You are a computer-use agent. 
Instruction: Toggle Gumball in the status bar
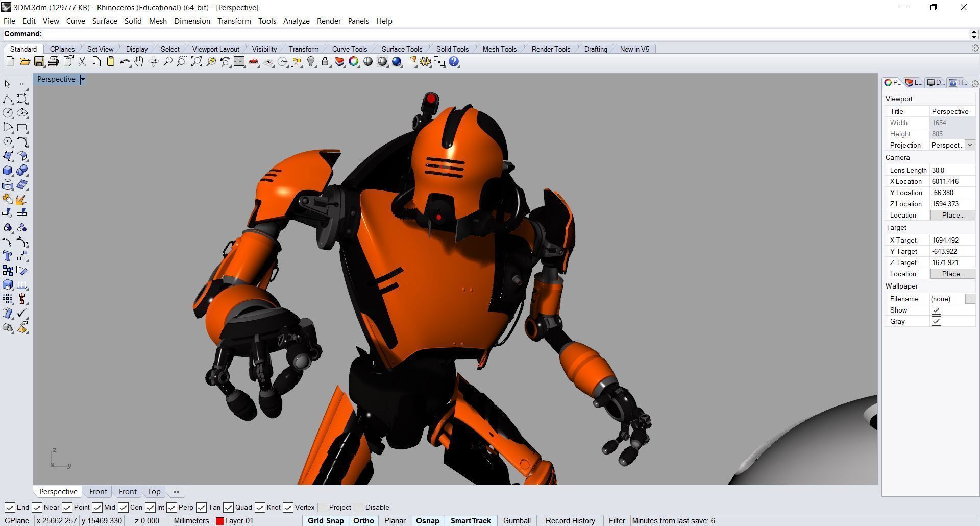coord(517,521)
